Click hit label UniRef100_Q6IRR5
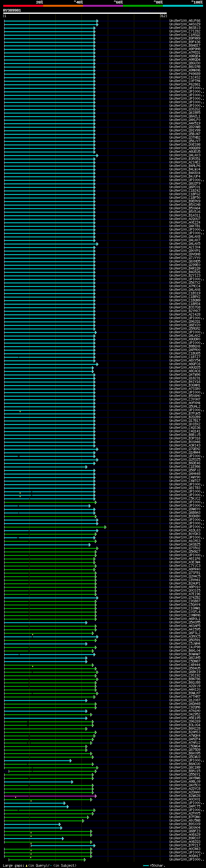Image resolution: width=206 pixels, height=868 pixels. [x=185, y=113]
